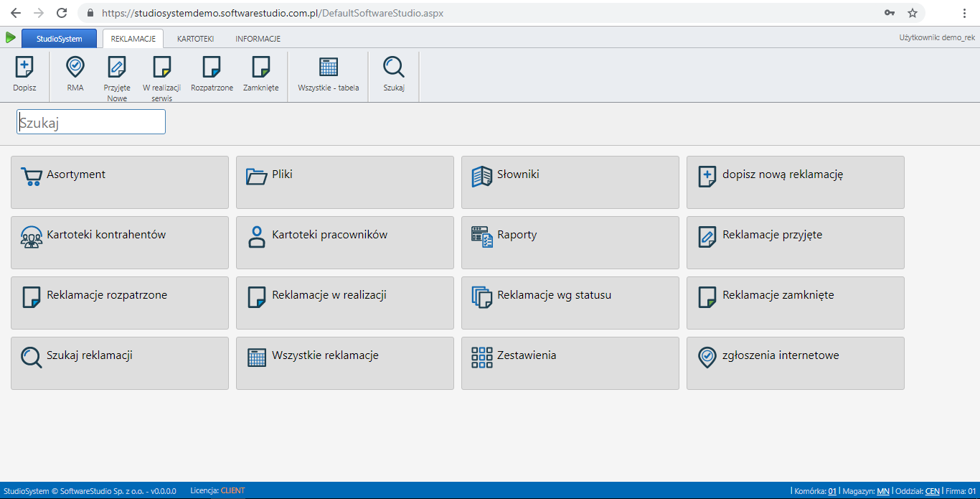The image size is (980, 499).
Task: Click the Szukaj magnifier toolbar icon
Action: pyautogui.click(x=394, y=68)
